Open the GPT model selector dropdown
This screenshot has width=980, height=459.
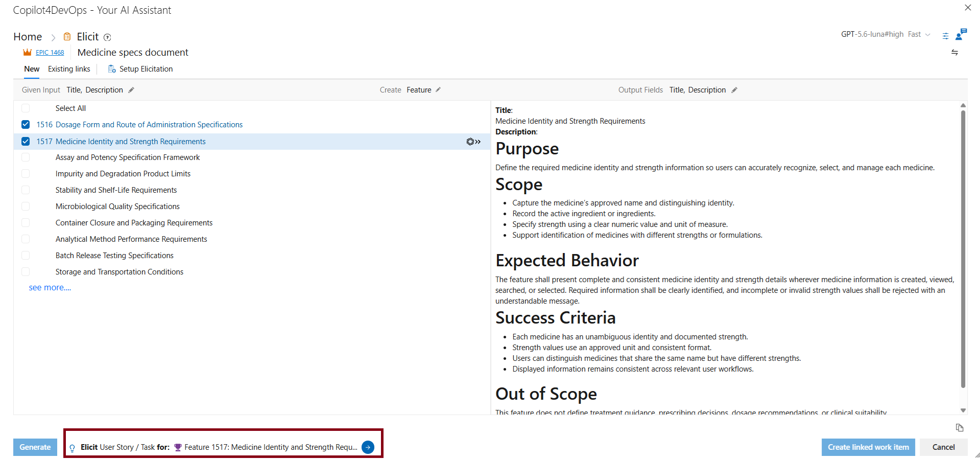[x=886, y=34]
